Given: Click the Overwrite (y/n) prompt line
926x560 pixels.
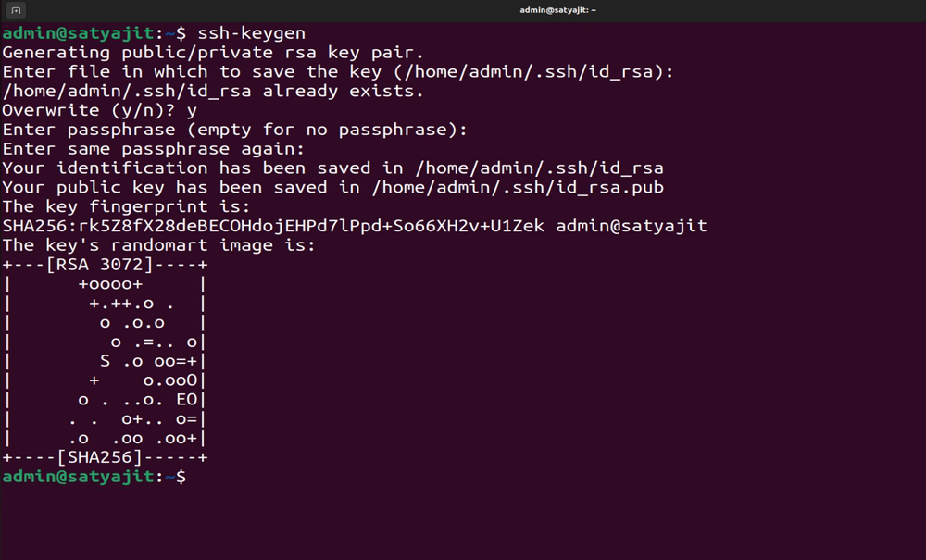Looking at the screenshot, I should click(x=99, y=110).
